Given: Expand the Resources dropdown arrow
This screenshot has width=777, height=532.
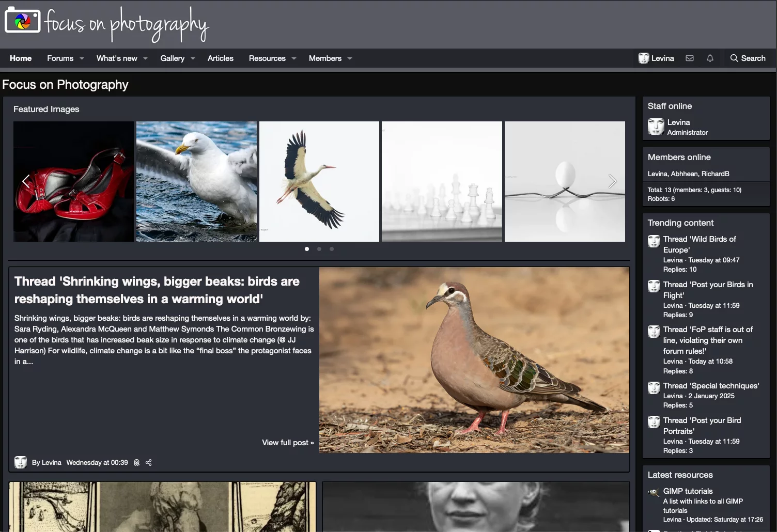Looking at the screenshot, I should coord(294,58).
